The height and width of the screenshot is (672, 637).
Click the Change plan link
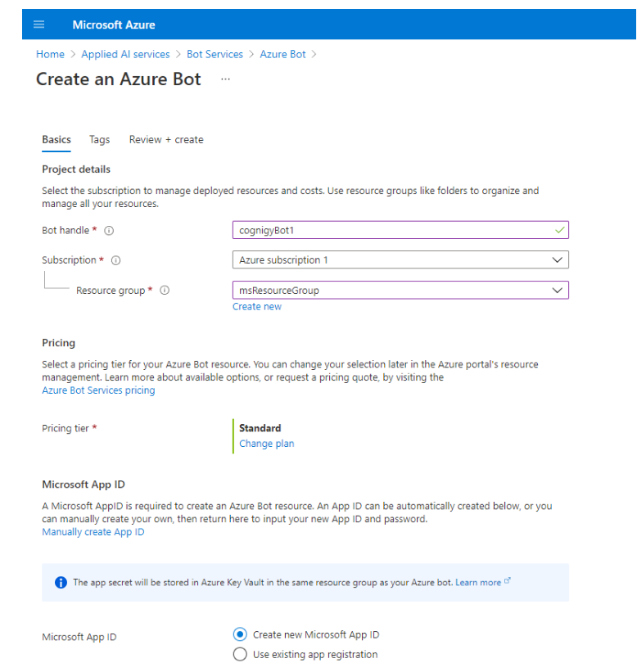[x=266, y=444]
